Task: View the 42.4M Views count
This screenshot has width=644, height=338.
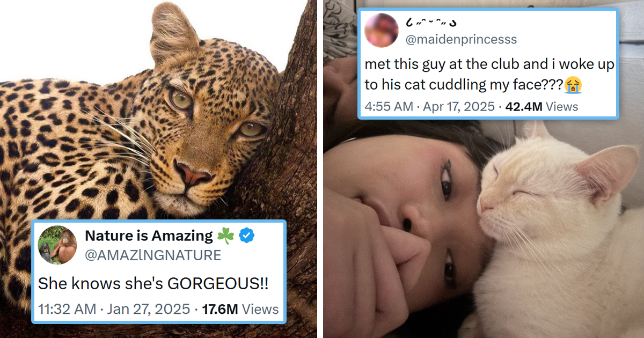Action: click(541, 106)
